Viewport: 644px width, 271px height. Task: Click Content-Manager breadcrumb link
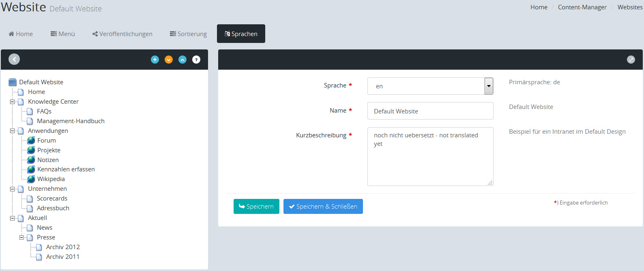pyautogui.click(x=582, y=7)
